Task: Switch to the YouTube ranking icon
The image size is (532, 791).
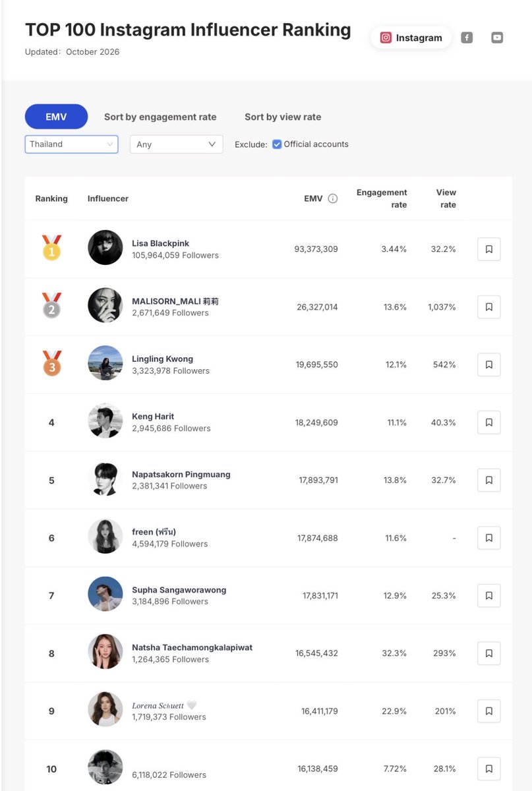Action: tap(497, 38)
